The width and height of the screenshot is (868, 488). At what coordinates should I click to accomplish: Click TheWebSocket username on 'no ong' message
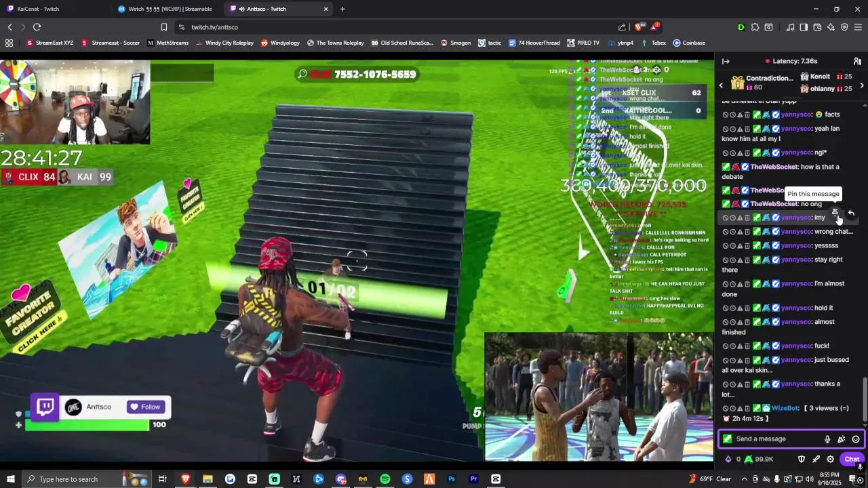(774, 204)
